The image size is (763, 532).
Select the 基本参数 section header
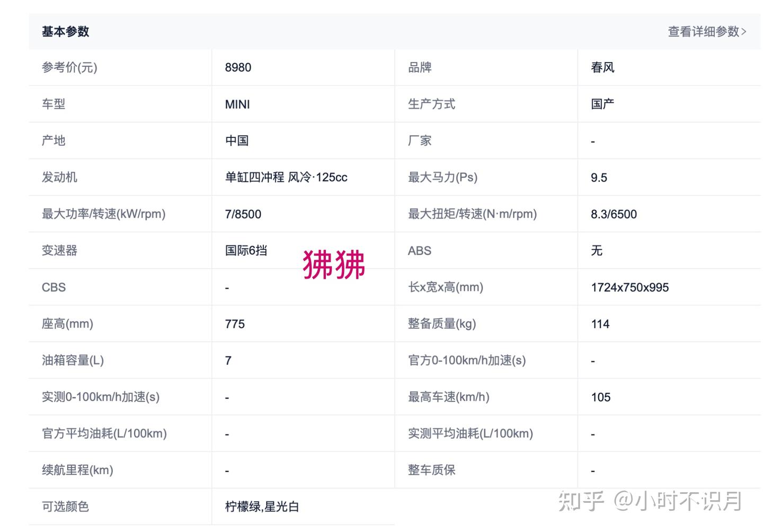tap(66, 32)
